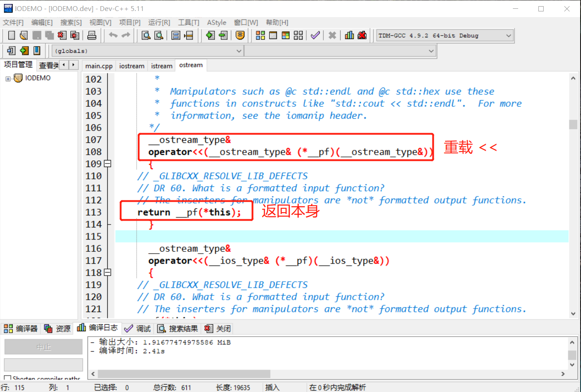Open the 项目[P] menu
The width and height of the screenshot is (581, 392).
pos(130,22)
